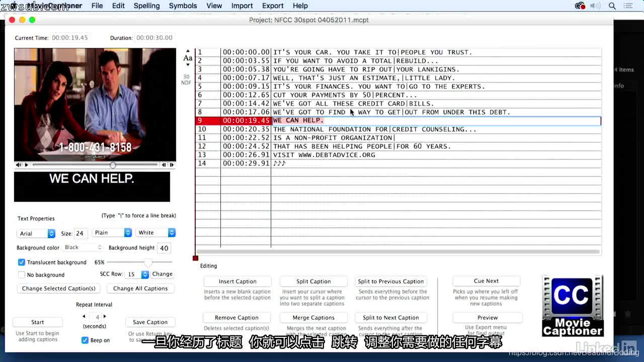Open the Plain font style dropdown
This screenshot has width=644, height=362.
113,232
